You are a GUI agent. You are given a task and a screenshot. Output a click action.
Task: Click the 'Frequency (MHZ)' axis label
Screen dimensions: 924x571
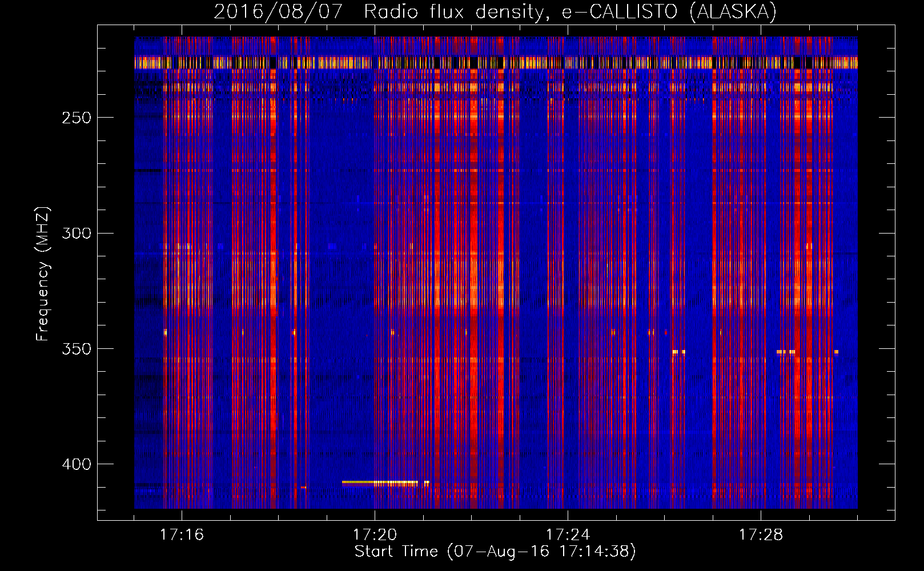[43, 274]
